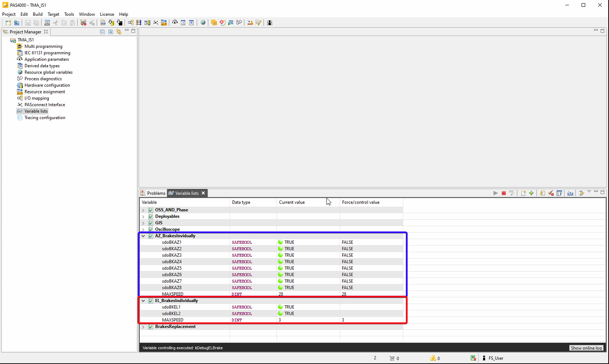Screen dimensions: 609x364
Task: Toggle the OSS_AND_Phase checkbox
Action: point(151,210)
